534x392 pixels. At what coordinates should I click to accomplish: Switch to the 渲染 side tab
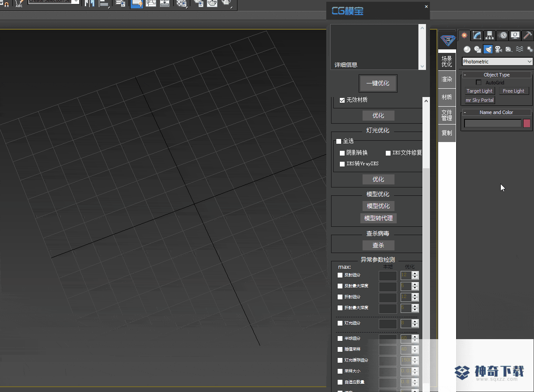click(x=447, y=79)
